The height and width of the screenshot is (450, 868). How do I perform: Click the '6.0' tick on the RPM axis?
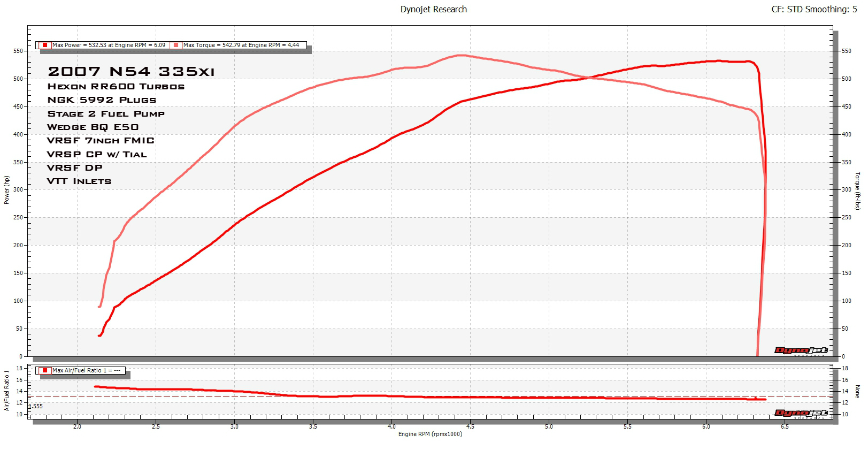click(706, 426)
